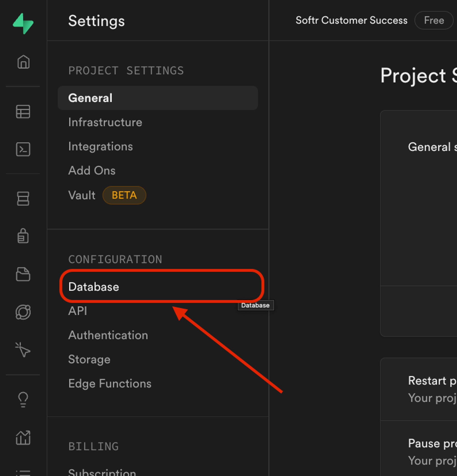This screenshot has width=457, height=476.
Task: Open Storage configuration
Action: point(89,359)
